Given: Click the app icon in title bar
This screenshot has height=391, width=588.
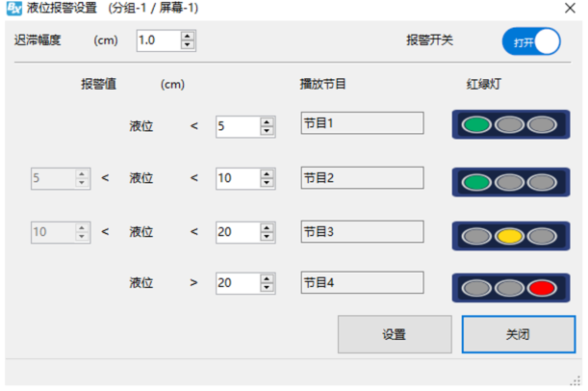Looking at the screenshot, I should pos(14,11).
